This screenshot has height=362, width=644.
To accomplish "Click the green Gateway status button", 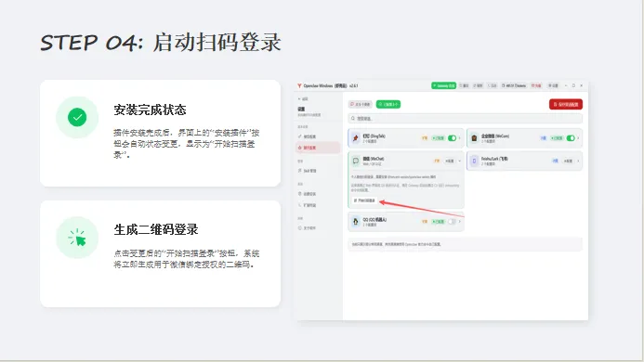I will click(x=443, y=85).
